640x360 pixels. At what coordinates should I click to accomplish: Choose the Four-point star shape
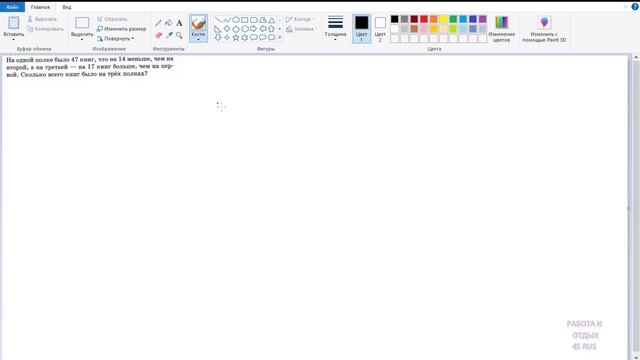click(x=227, y=38)
